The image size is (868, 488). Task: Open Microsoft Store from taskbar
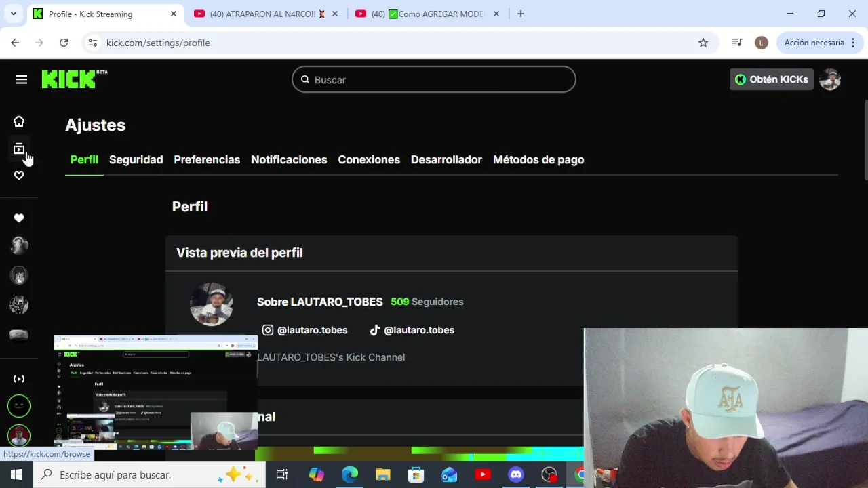416,474
